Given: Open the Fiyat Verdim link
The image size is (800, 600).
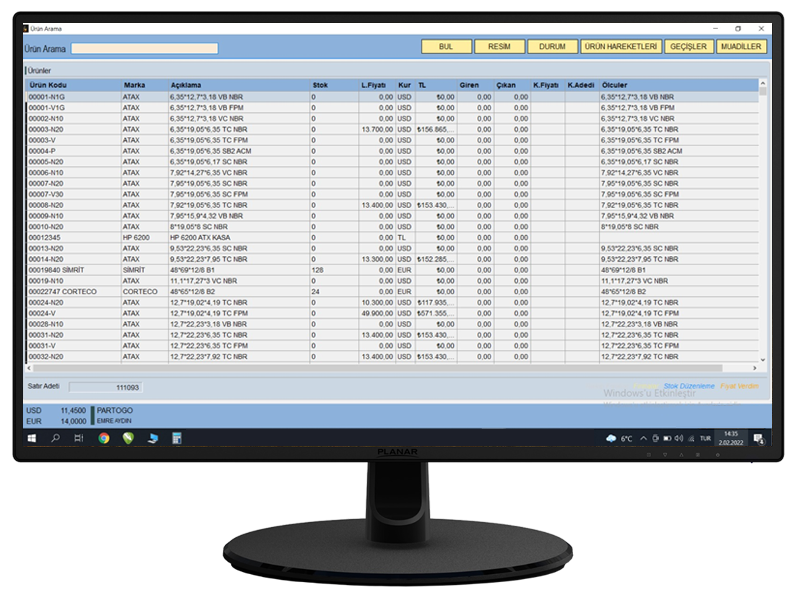Looking at the screenshot, I should (x=739, y=386).
